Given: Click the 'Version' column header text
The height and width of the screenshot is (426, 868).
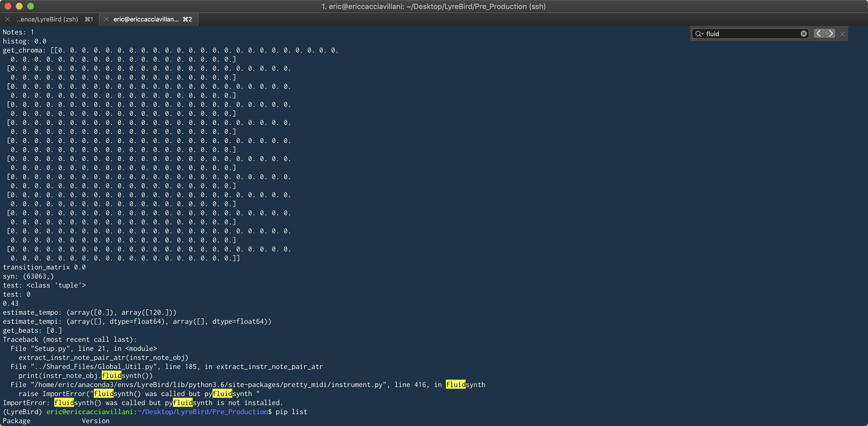Looking at the screenshot, I should pyautogui.click(x=96, y=421).
